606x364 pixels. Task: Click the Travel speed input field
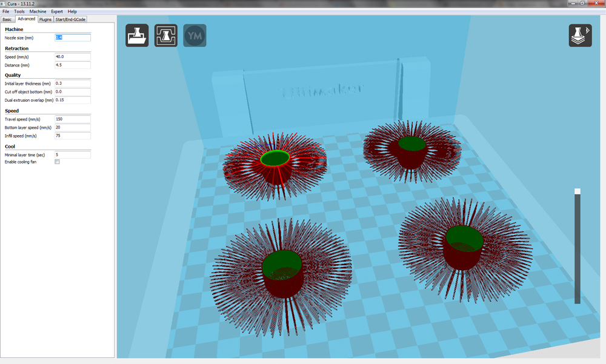[x=73, y=119]
